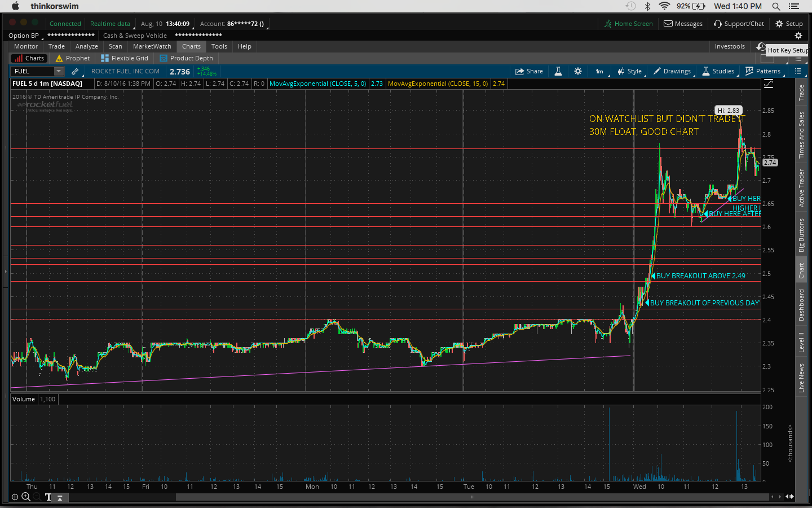Viewport: 812px width, 508px height.
Task: Select the crosshair pan tool icon
Action: (x=15, y=497)
